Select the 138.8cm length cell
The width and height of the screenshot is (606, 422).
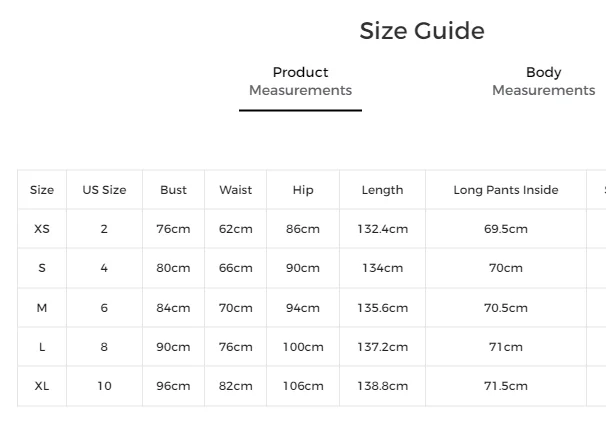click(x=382, y=386)
